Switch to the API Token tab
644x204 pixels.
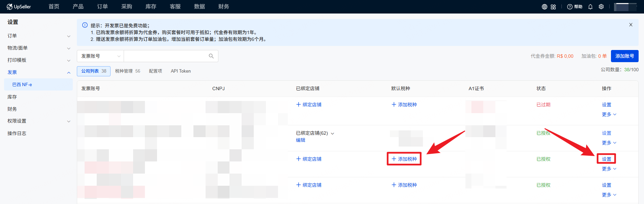[x=181, y=71]
